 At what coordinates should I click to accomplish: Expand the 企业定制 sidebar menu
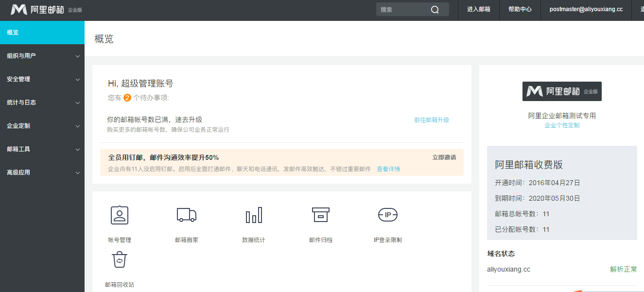(x=42, y=126)
